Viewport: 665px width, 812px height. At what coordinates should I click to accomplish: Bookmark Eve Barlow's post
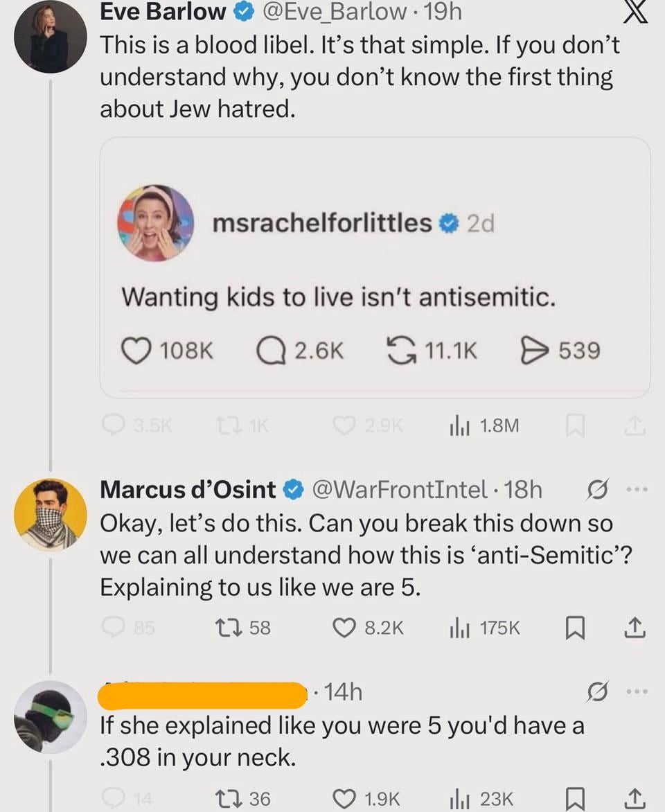click(573, 427)
